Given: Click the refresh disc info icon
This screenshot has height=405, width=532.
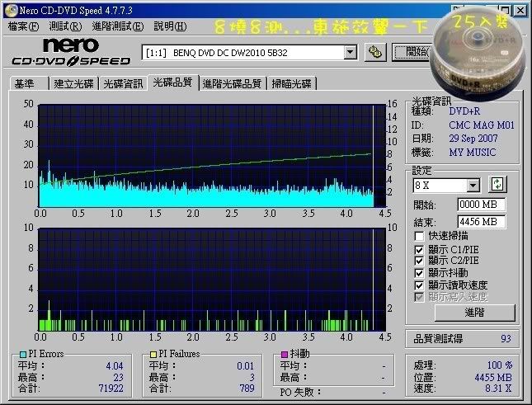Looking at the screenshot, I should (x=497, y=185).
